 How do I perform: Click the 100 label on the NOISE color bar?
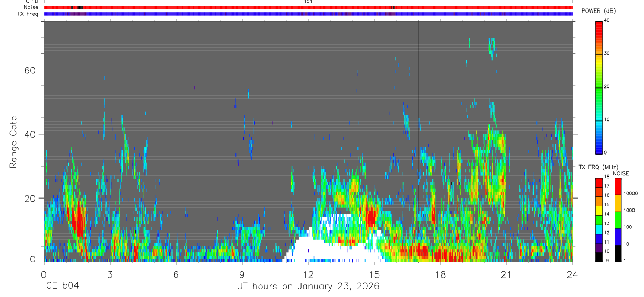tap(628, 227)
